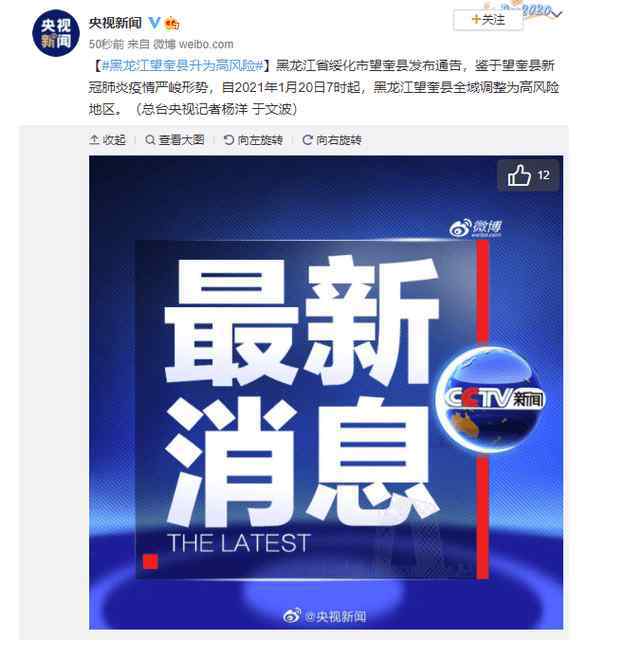Click the 最新消息 news image

326,392
